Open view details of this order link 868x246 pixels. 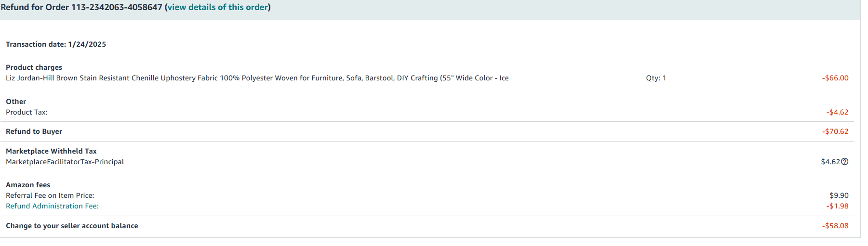217,7
